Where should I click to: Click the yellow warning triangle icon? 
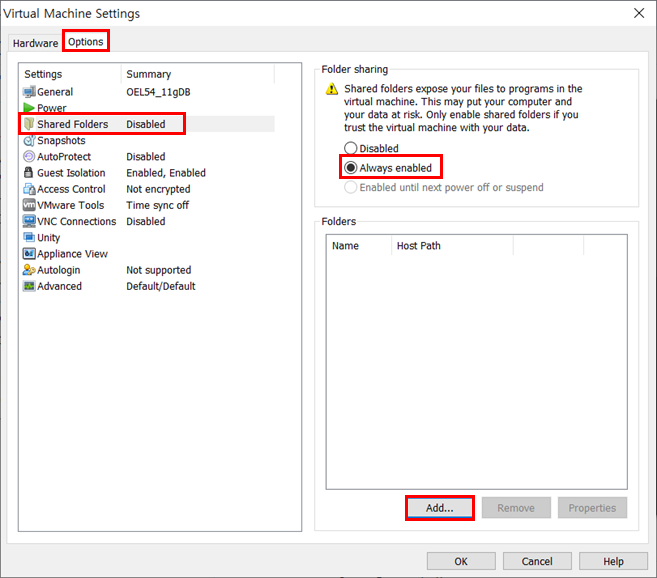(x=332, y=89)
